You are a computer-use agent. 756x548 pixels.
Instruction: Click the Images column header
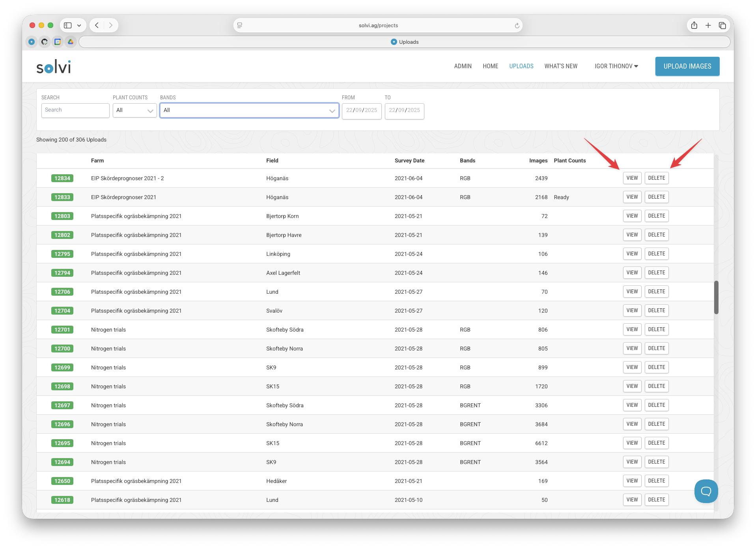tap(538, 160)
